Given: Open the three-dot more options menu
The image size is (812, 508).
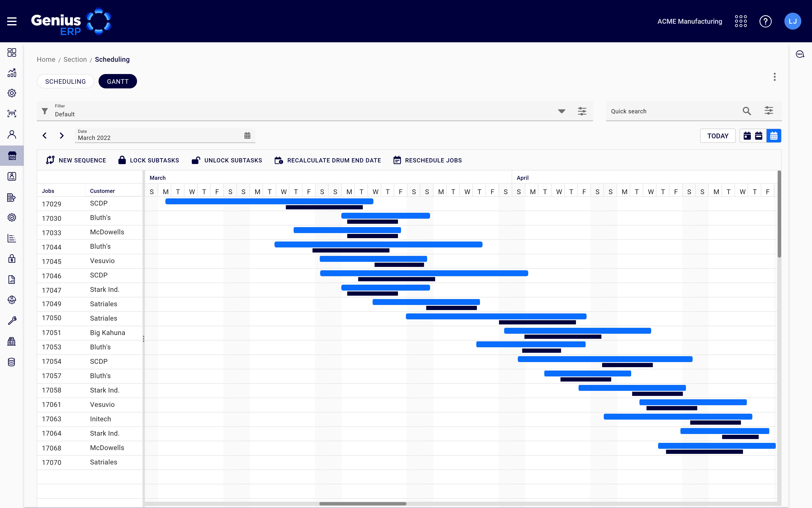Looking at the screenshot, I should pyautogui.click(x=774, y=77).
